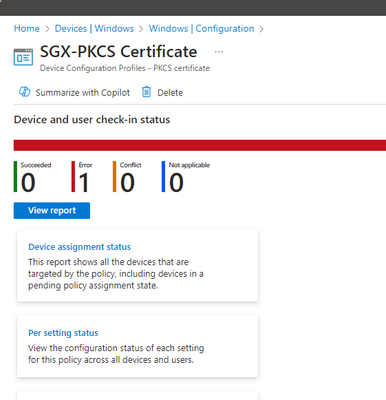Navigate to Windows | Configuration breadcrumb
386x400 pixels.
coord(201,29)
